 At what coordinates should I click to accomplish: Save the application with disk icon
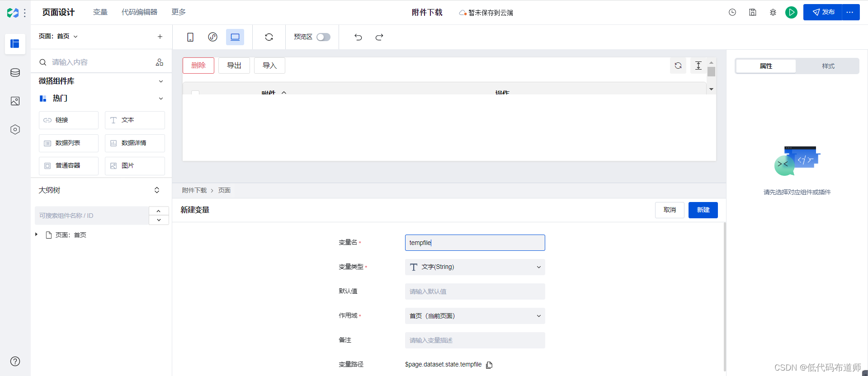pyautogui.click(x=753, y=13)
